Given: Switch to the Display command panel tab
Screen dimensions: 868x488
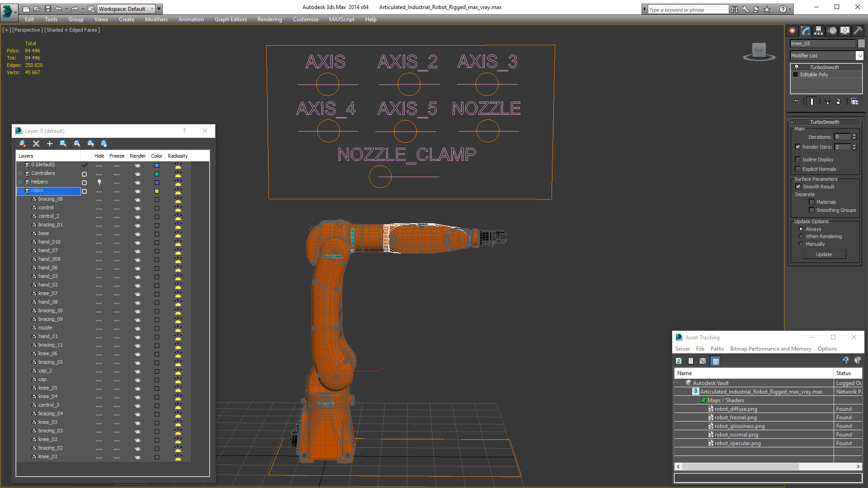Looking at the screenshot, I should point(845,31).
